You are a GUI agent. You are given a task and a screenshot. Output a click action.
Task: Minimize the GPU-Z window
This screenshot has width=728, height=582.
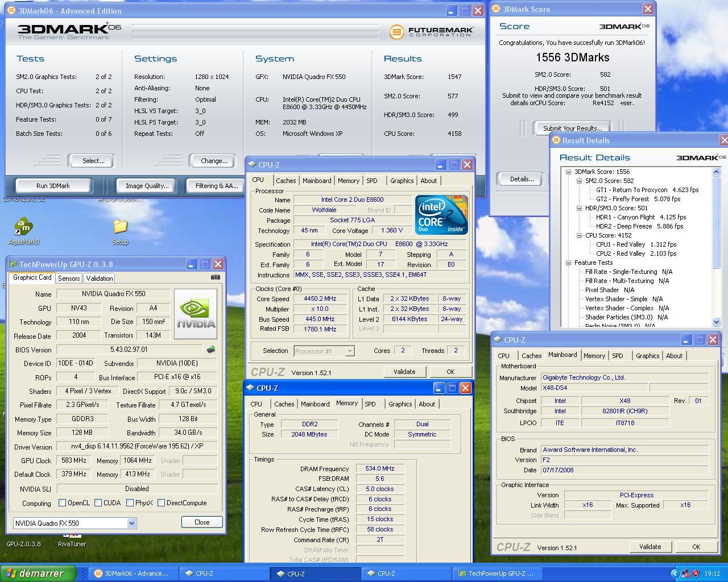tap(192, 264)
